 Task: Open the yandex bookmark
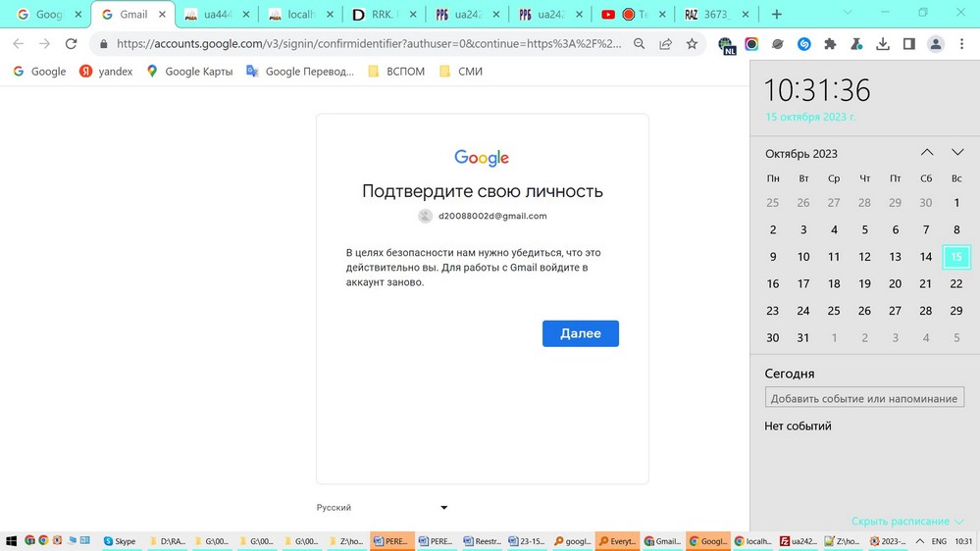coord(106,72)
